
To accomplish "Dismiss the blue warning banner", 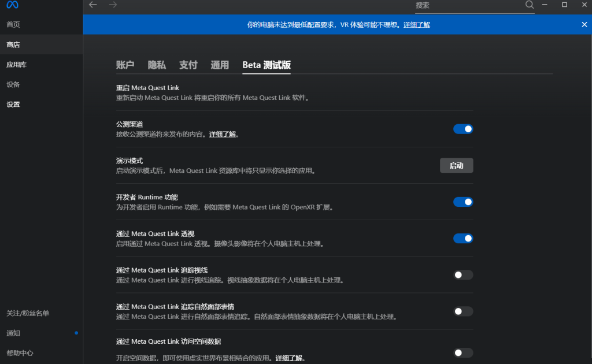I will (584, 24).
